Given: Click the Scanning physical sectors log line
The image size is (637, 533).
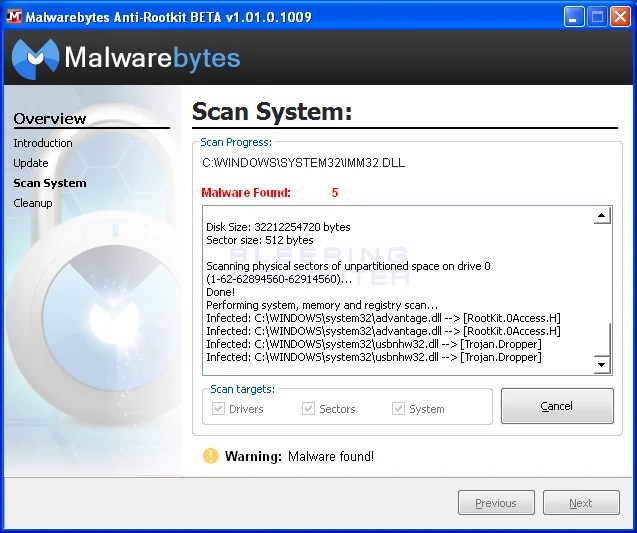Looking at the screenshot, I should click(348, 266).
